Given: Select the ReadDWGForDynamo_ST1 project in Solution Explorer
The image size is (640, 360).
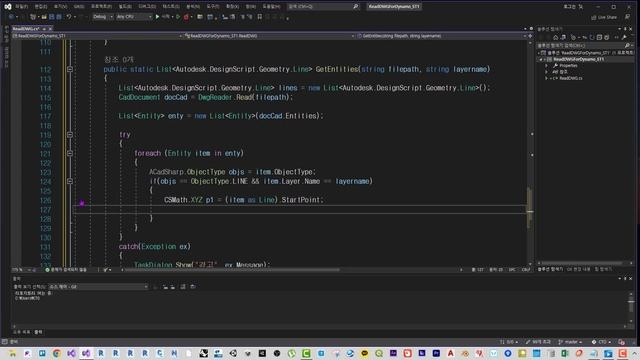Looking at the screenshot, I should 578,59.
